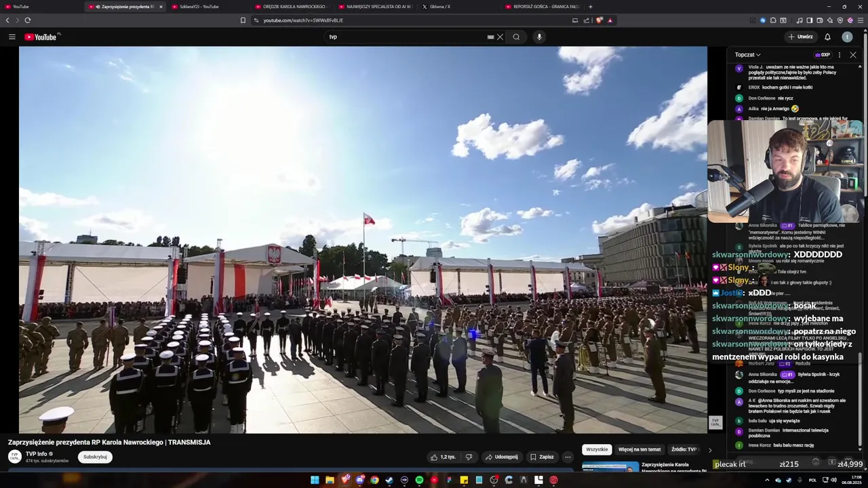The width and height of the screenshot is (868, 488).
Task: Show hidden system tray icons chevron
Action: (767, 480)
